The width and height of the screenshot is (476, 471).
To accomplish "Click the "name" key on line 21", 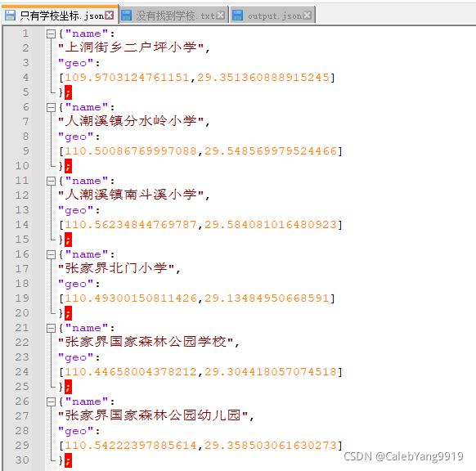I will pyautogui.click(x=87, y=328).
